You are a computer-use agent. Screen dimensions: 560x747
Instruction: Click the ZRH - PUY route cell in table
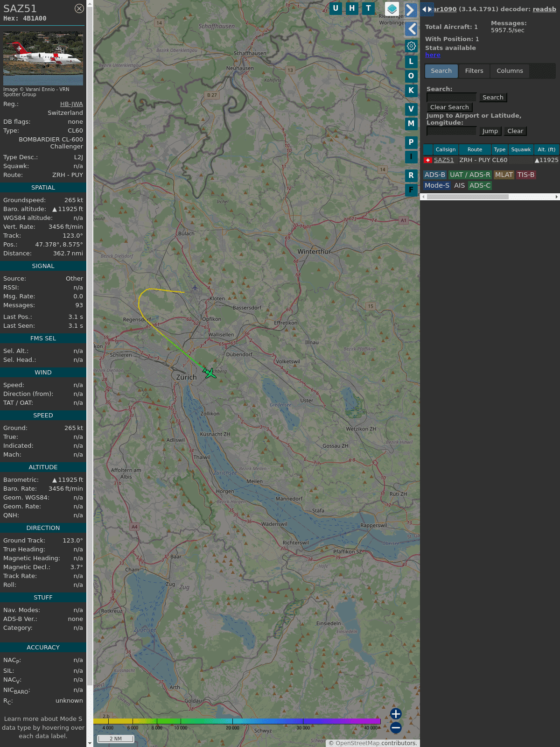(475, 160)
